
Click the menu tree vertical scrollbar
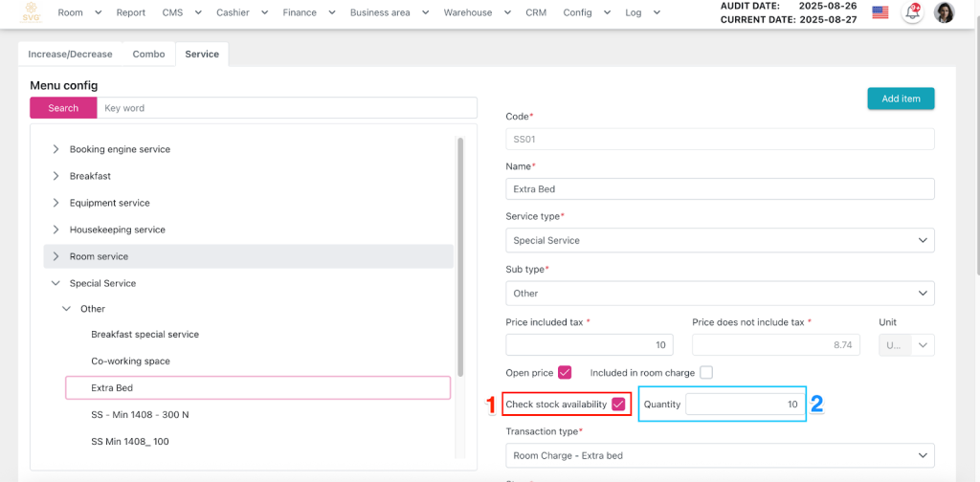(460, 256)
